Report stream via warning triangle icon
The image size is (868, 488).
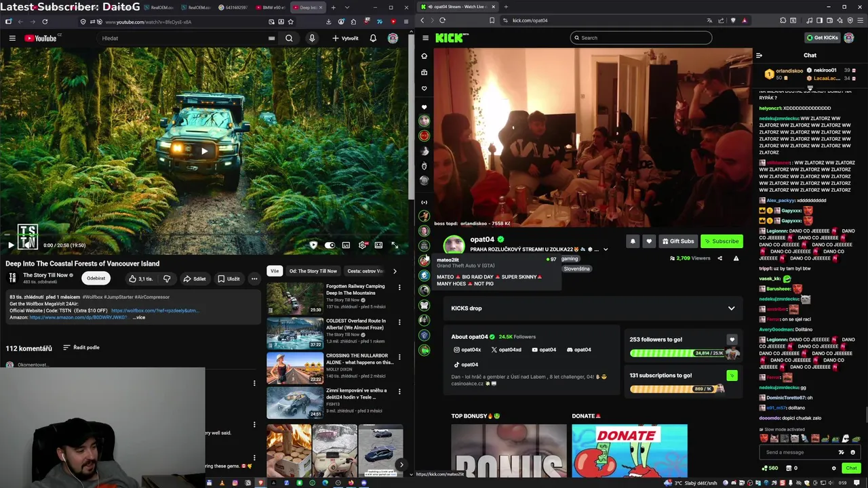(x=736, y=258)
